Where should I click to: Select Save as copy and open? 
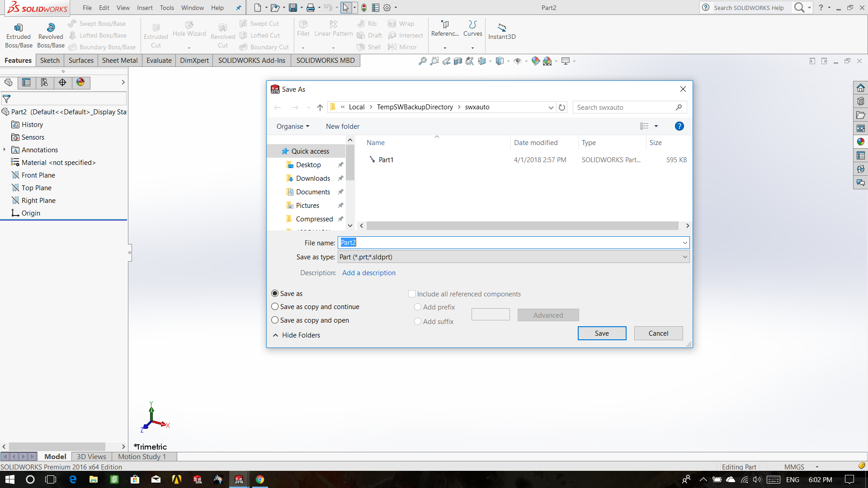click(x=275, y=320)
